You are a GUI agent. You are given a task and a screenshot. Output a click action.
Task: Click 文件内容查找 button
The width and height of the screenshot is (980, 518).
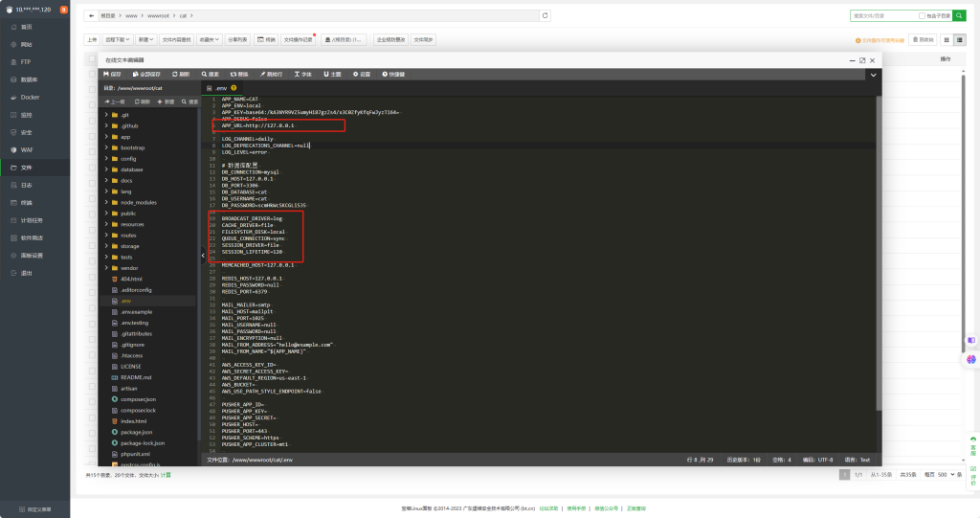pos(177,39)
